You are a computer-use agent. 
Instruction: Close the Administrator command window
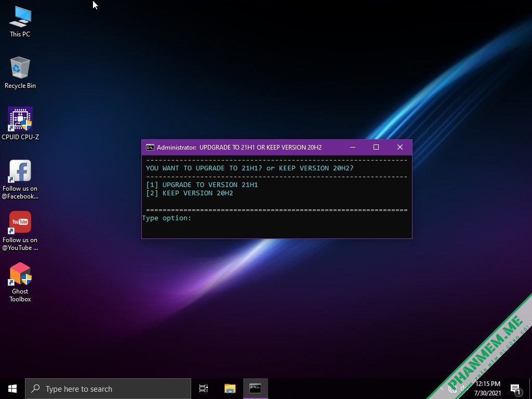tap(400, 147)
